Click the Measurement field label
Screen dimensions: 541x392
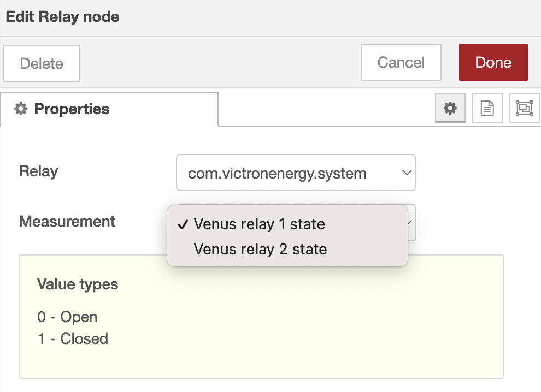(67, 222)
